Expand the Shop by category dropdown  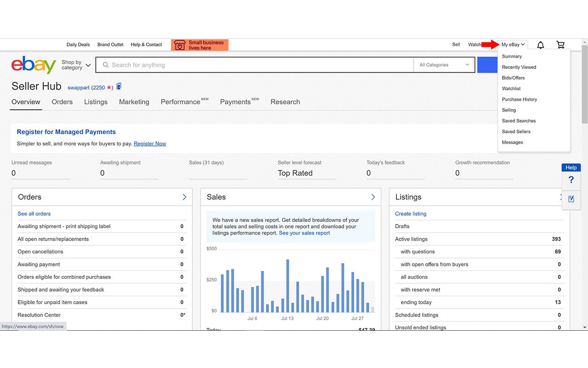pos(76,65)
